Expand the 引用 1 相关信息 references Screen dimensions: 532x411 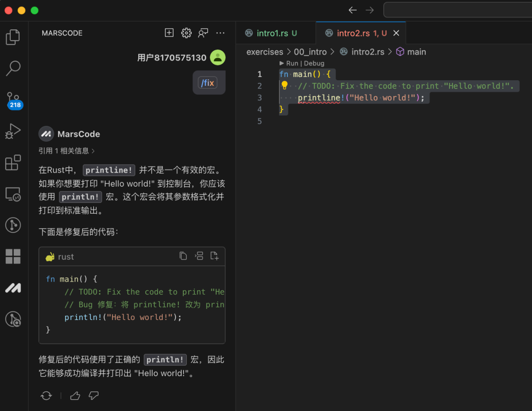click(66, 151)
